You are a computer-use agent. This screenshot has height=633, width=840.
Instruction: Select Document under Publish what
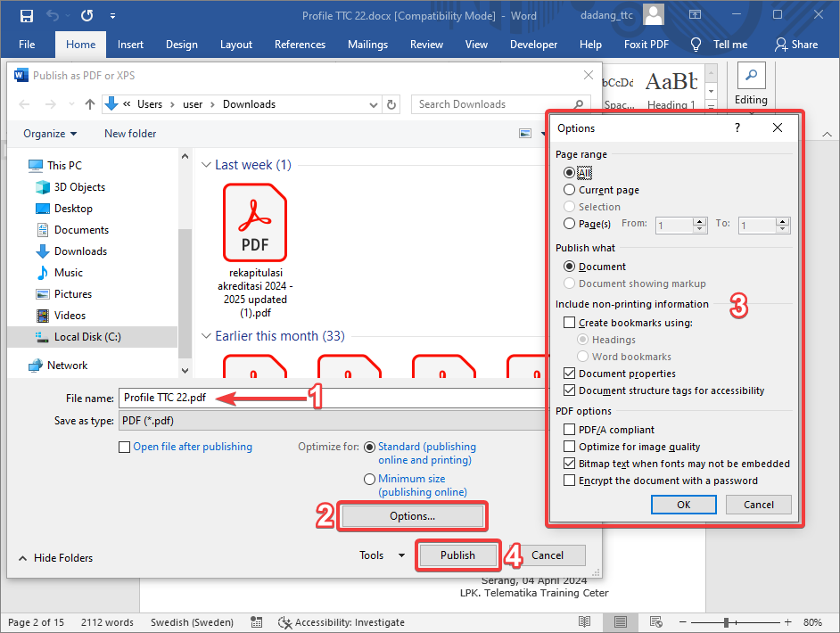(569, 267)
